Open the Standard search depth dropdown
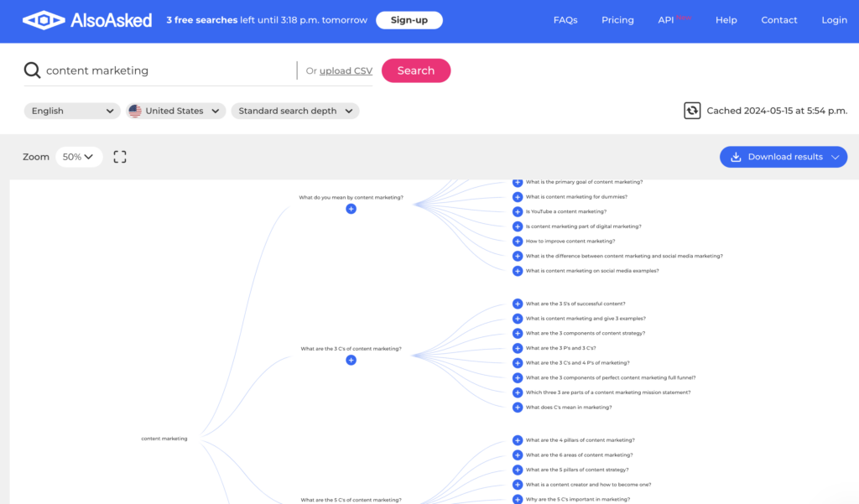The image size is (859, 504). (x=295, y=110)
